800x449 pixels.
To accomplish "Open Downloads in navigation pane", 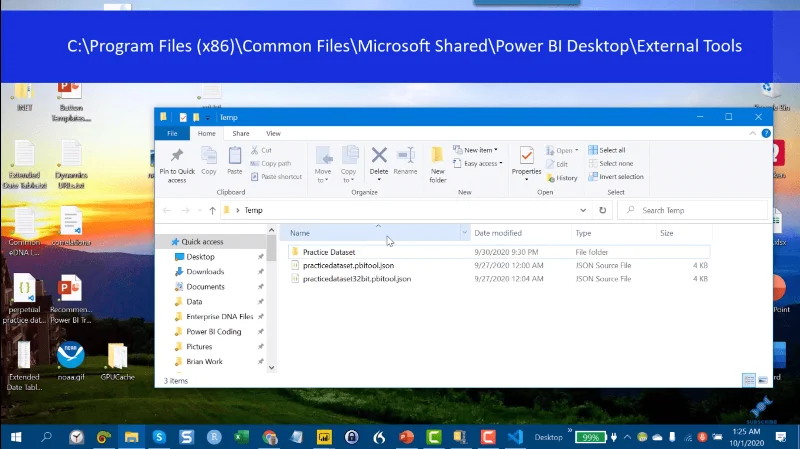I will coord(205,271).
